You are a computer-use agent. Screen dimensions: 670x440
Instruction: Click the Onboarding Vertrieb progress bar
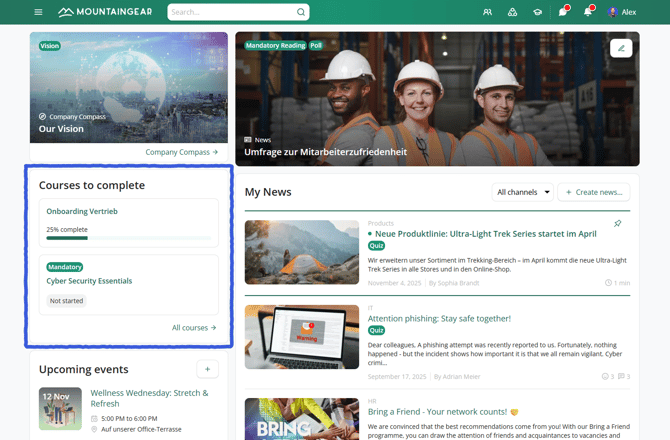[128, 238]
